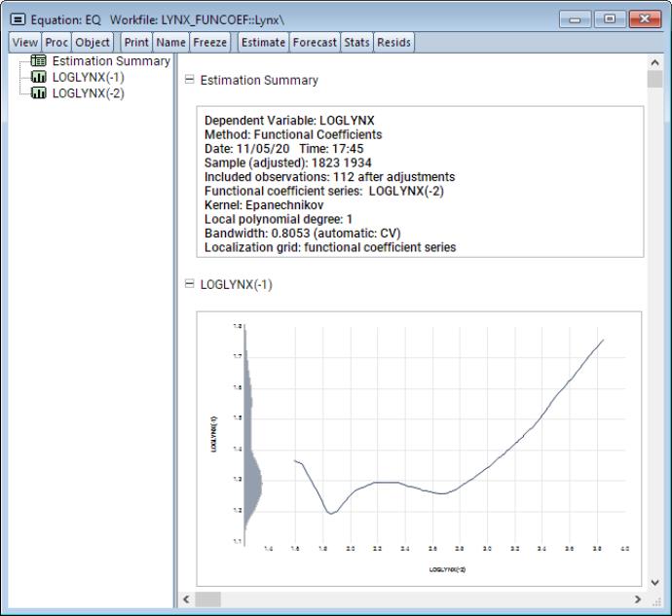
Task: Open the Object menu
Action: click(93, 43)
